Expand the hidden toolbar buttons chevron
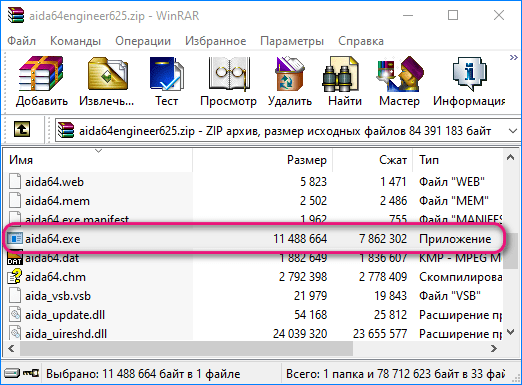This screenshot has height=385, width=522. click(514, 58)
